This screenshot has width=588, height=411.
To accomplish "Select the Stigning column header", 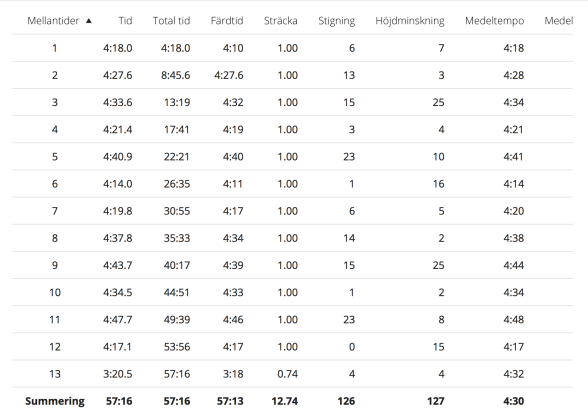I will click(336, 21).
